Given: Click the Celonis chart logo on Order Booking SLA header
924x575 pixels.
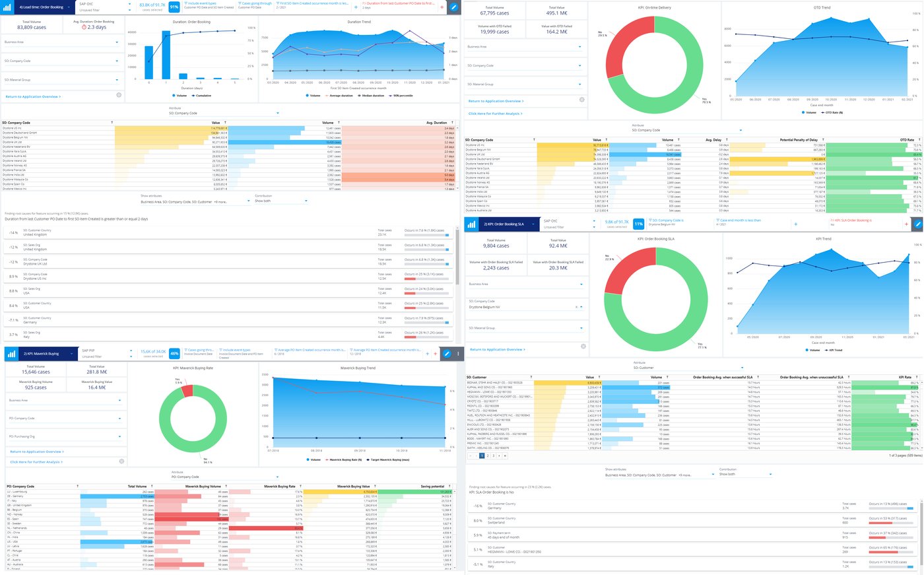Looking at the screenshot, I should click(x=471, y=224).
